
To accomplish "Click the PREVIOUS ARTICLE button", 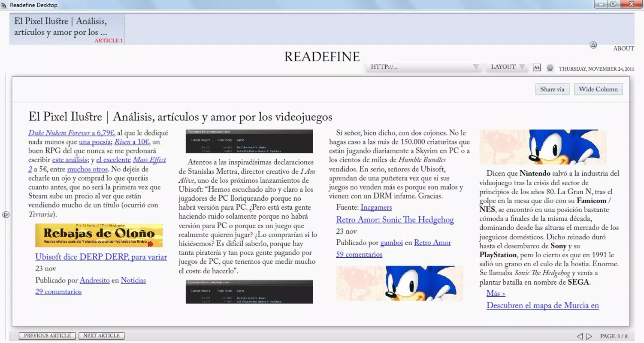I will (48, 336).
